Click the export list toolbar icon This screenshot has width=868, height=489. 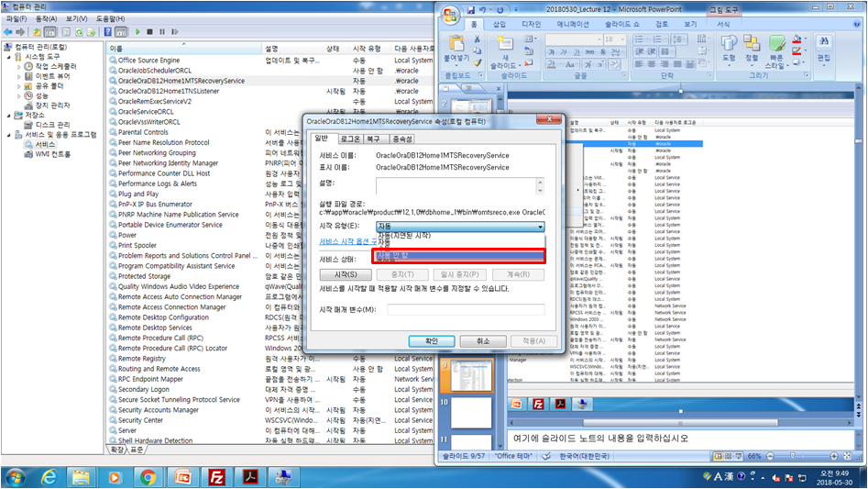click(92, 32)
